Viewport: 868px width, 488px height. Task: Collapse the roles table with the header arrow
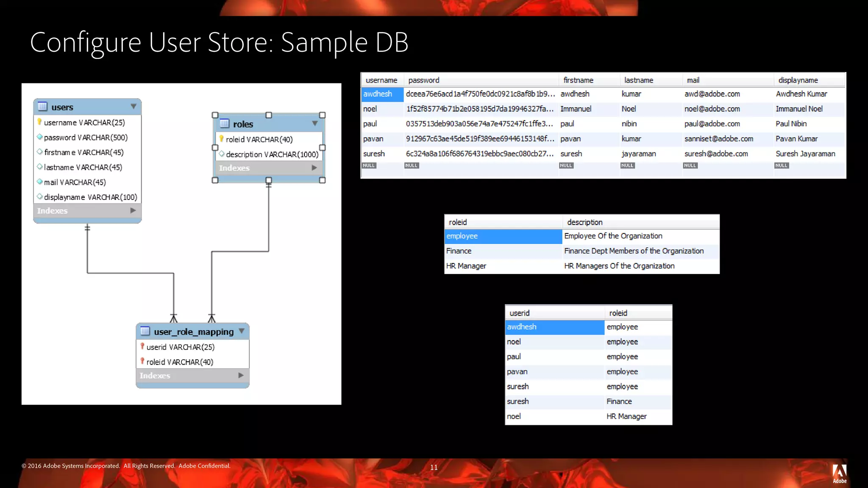click(315, 123)
